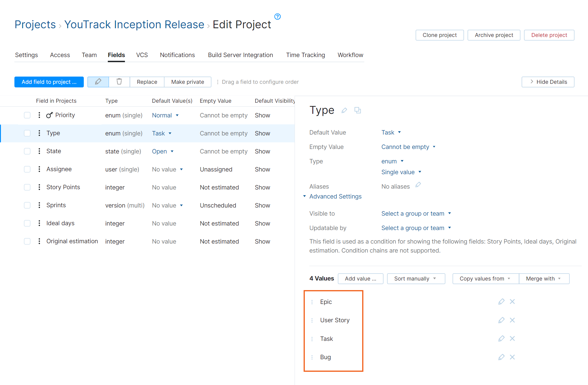Tick the Sprints field checkbox
The height and width of the screenshot is (385, 588).
pyautogui.click(x=27, y=205)
